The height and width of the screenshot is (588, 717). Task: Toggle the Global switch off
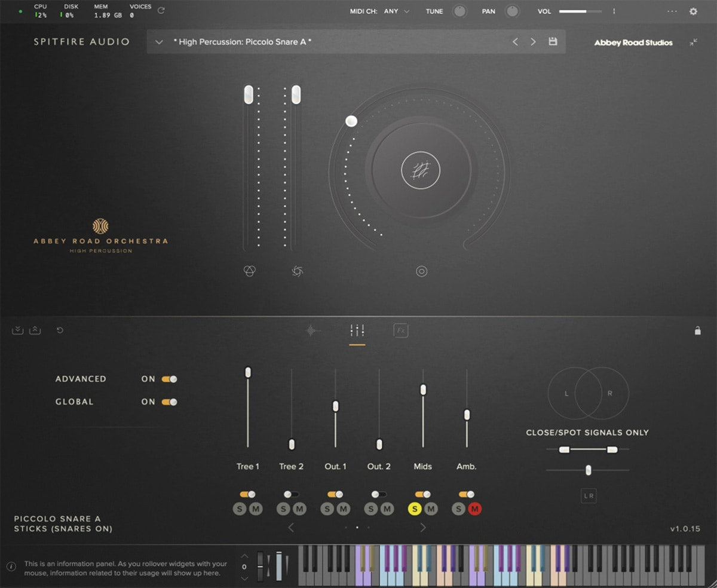click(x=169, y=402)
